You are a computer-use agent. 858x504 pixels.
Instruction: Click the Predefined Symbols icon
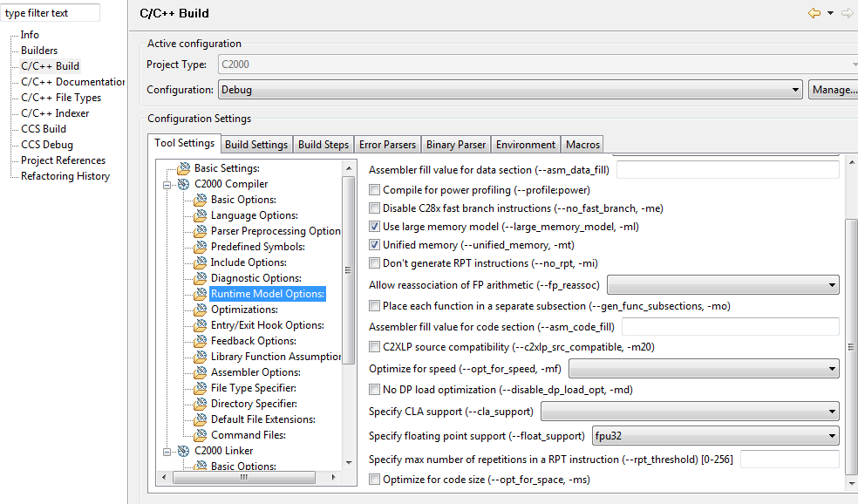201,247
